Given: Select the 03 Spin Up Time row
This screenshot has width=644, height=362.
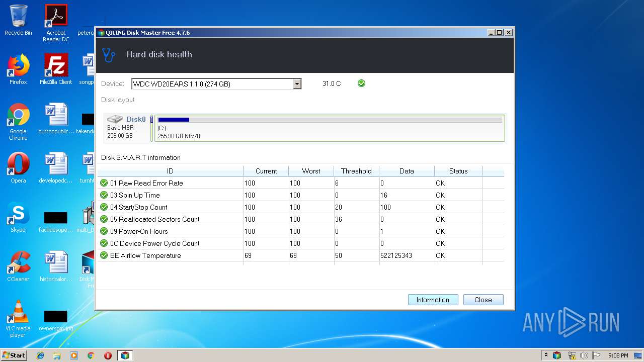Looking at the screenshot, I should (x=300, y=195).
